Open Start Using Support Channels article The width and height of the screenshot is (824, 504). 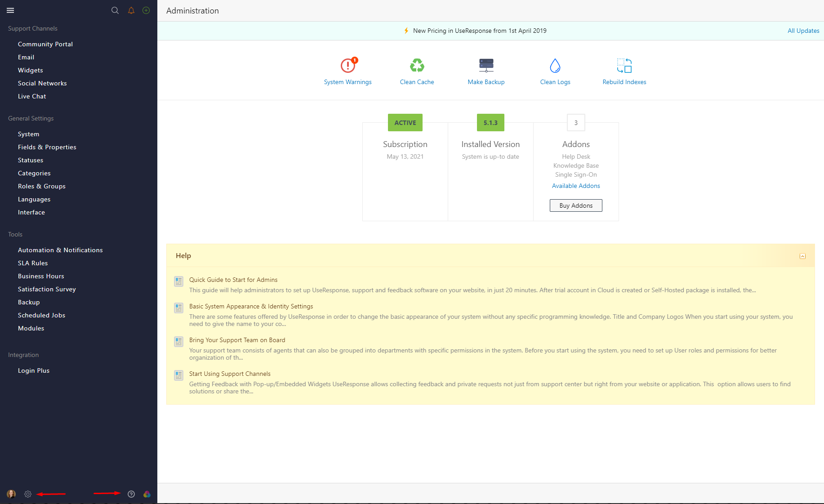[230, 374]
